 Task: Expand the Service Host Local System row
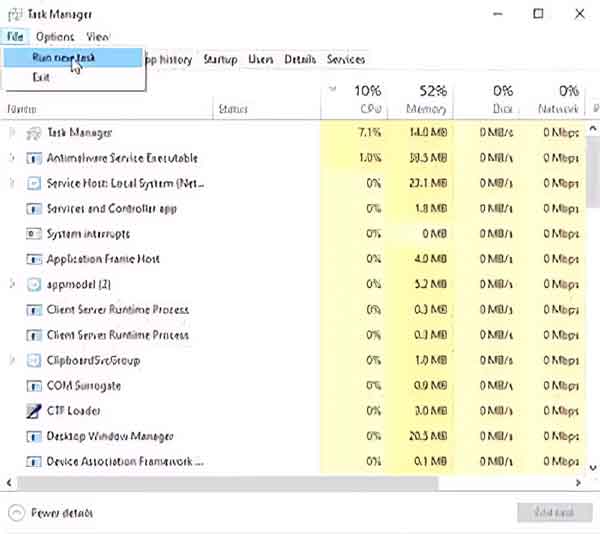(12, 184)
